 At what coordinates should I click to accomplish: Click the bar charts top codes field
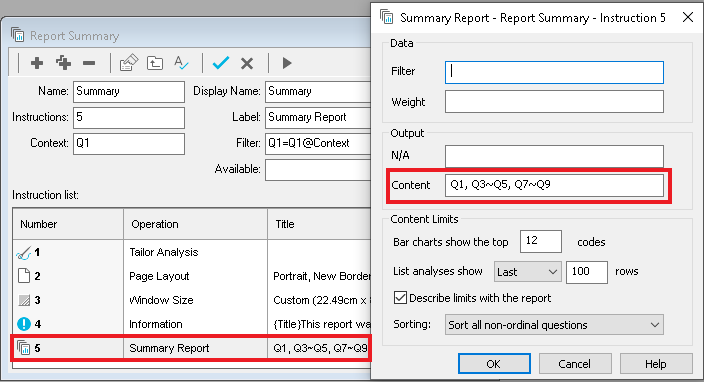coord(541,241)
